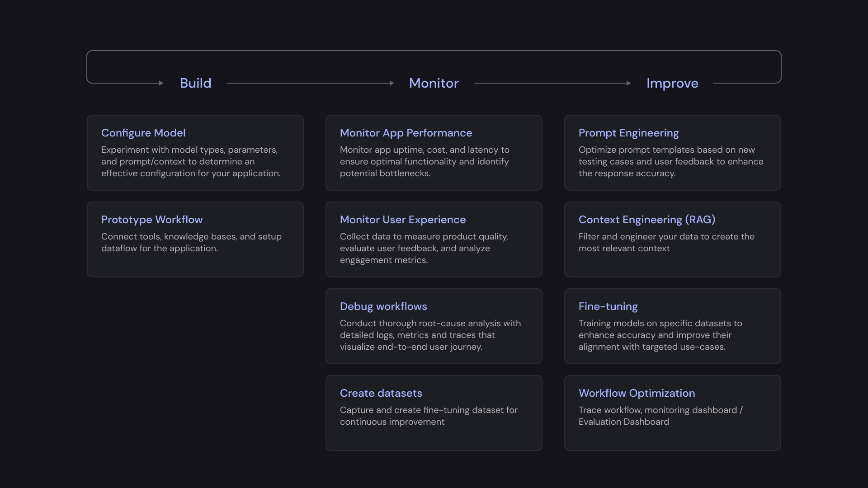Open the Configure Model card

coord(195,152)
